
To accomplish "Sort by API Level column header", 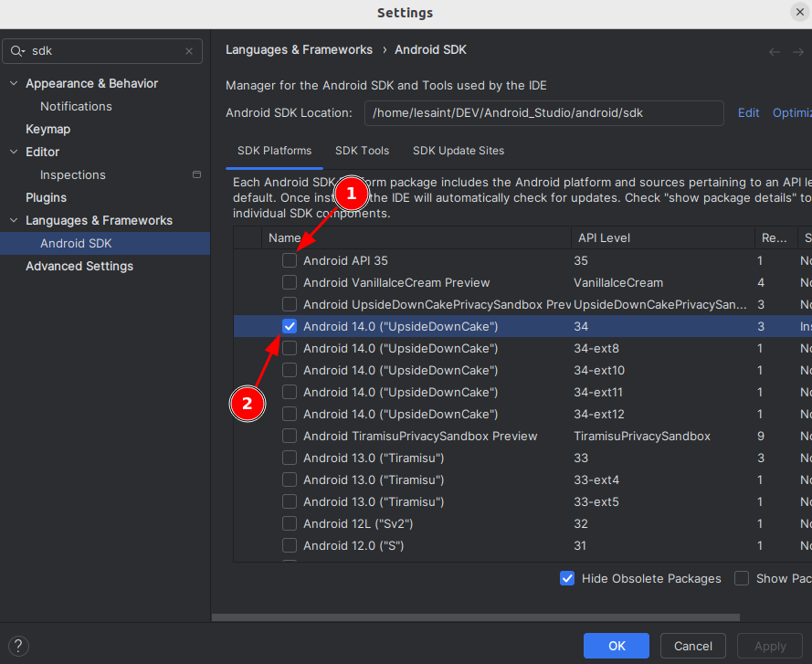I will coord(663,237).
